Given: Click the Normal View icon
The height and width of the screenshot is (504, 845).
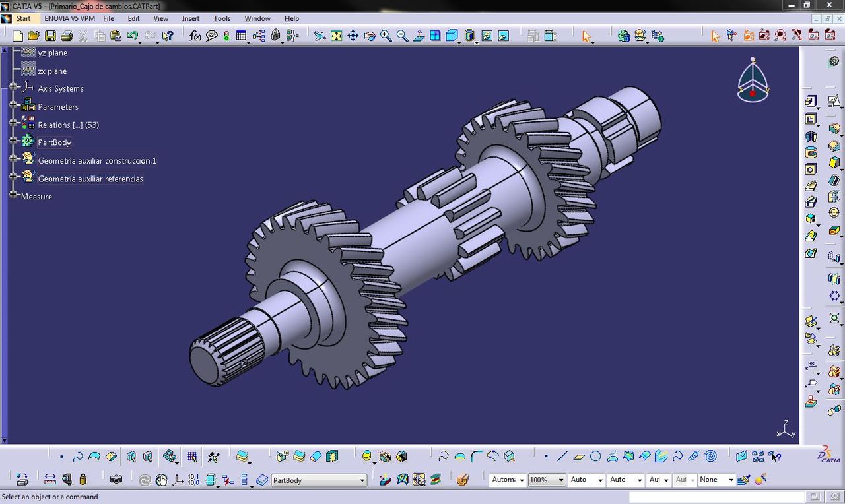Looking at the screenshot, I should (419, 36).
